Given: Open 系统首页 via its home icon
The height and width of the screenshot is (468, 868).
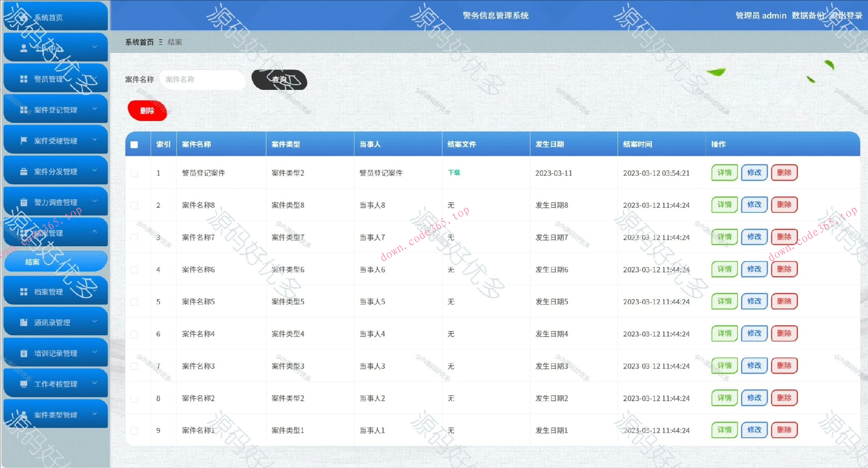Looking at the screenshot, I should coord(25,17).
